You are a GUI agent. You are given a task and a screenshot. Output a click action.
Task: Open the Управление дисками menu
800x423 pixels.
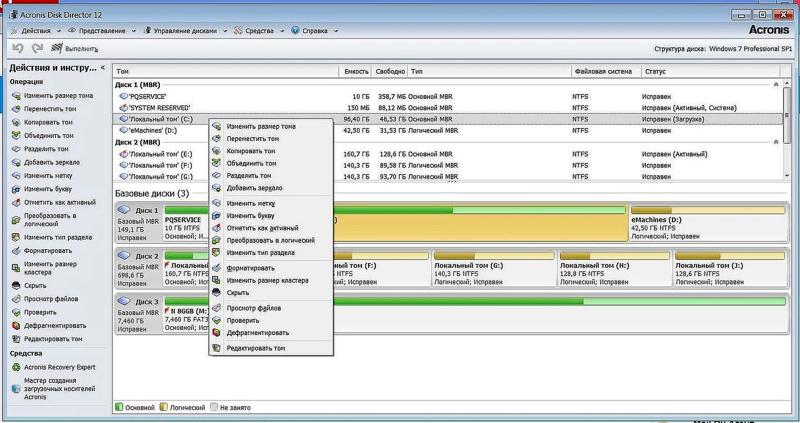click(185, 31)
